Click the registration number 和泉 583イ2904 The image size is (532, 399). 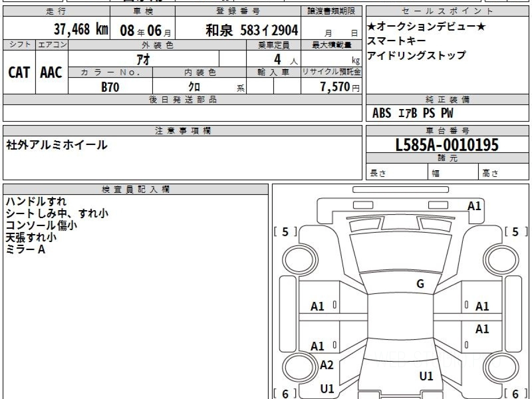point(251,30)
